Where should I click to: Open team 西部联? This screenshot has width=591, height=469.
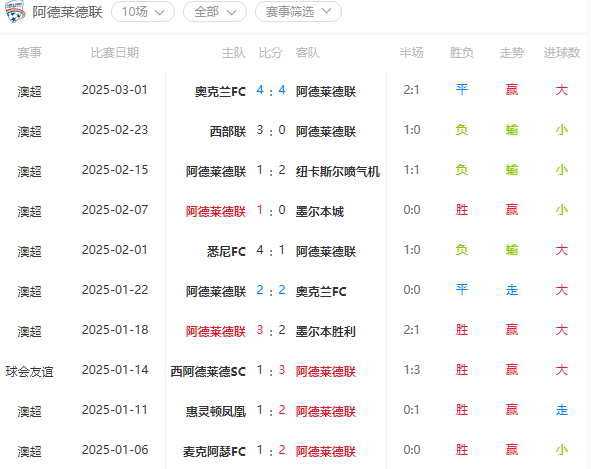[228, 132]
